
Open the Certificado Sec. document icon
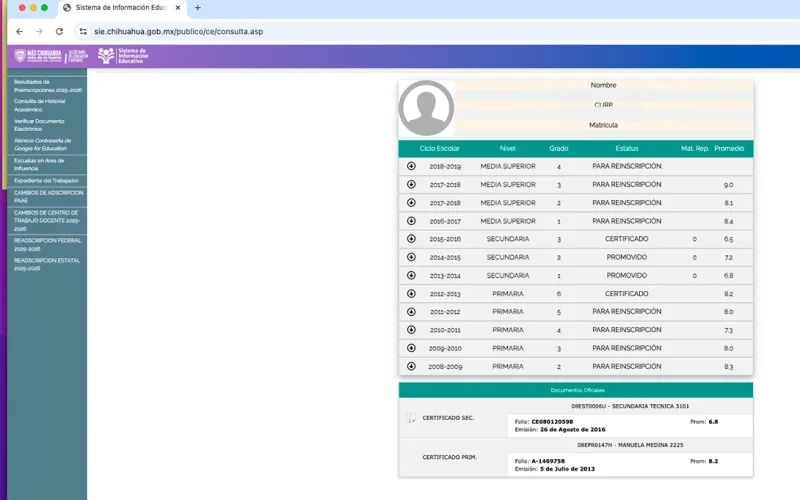(x=411, y=418)
